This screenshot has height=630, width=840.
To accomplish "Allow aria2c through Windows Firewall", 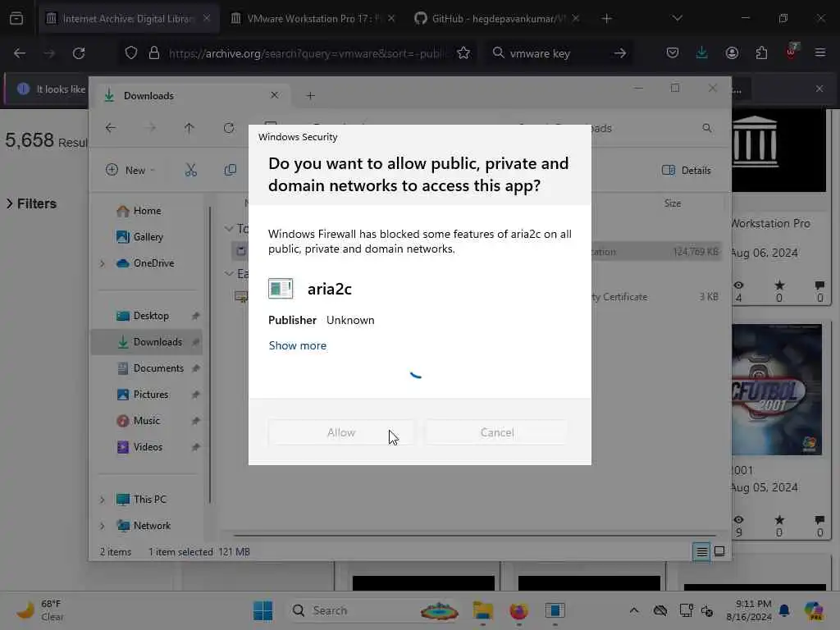I will [x=341, y=432].
